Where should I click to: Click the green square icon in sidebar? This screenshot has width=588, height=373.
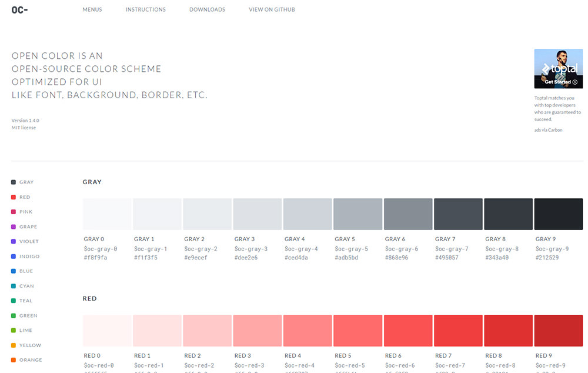[14, 315]
